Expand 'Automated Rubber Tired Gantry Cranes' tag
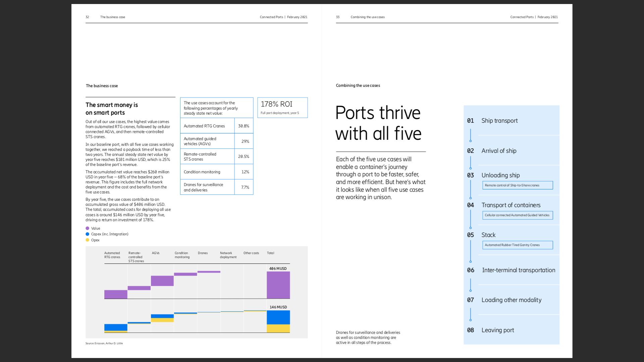This screenshot has width=644, height=362. coord(518,244)
